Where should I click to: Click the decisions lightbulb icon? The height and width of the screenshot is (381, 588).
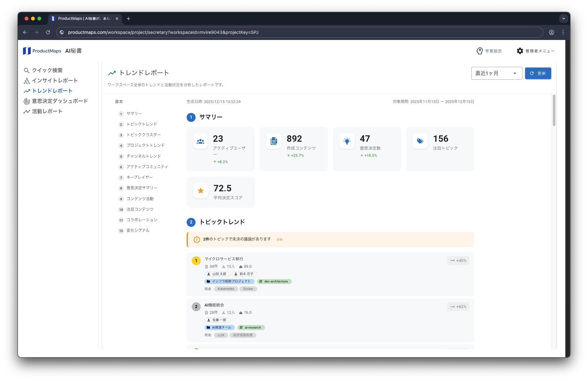tap(347, 141)
